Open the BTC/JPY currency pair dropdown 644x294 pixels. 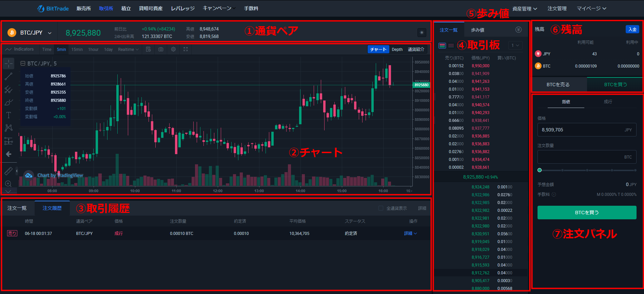tap(50, 33)
